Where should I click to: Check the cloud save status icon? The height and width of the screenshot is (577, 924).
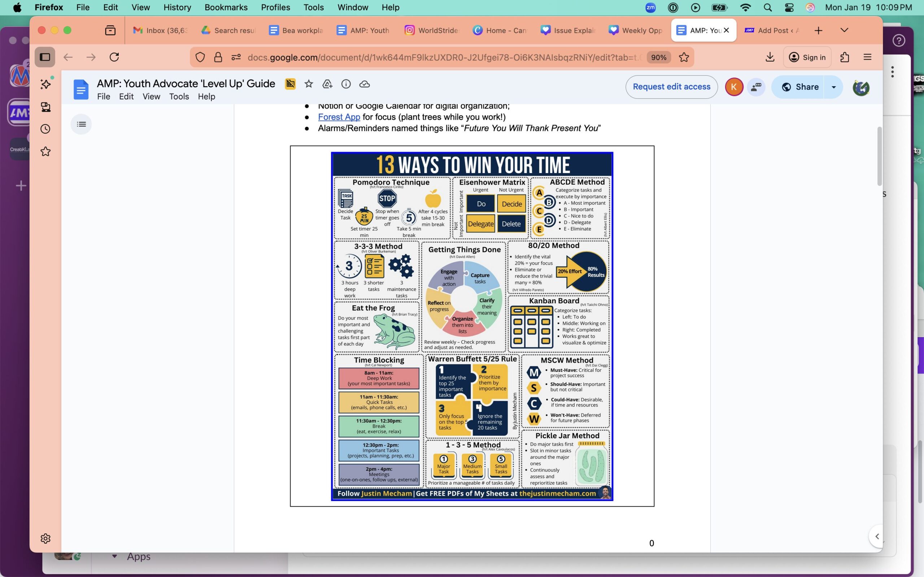(364, 84)
